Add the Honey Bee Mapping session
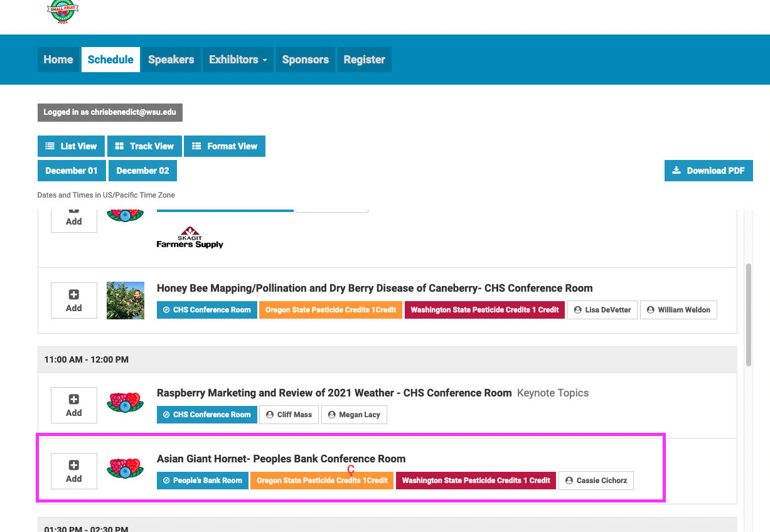Viewport: 770px width, 532px height. (74, 301)
